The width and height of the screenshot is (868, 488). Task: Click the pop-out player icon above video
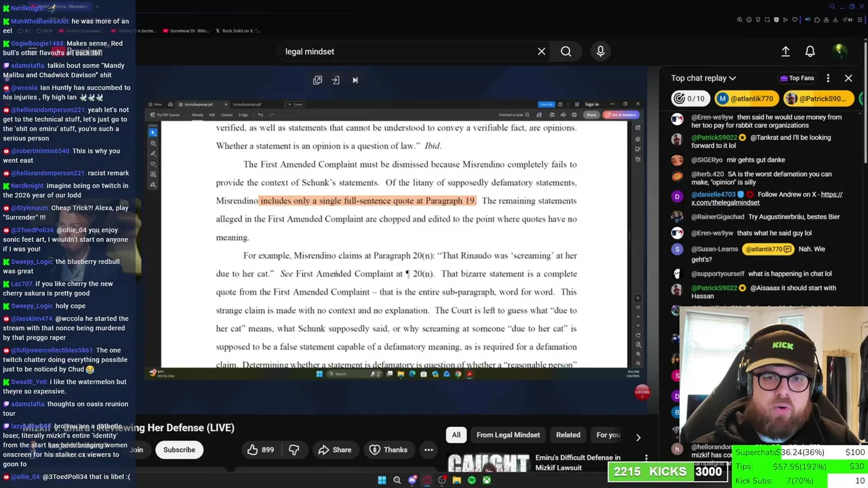tap(317, 80)
